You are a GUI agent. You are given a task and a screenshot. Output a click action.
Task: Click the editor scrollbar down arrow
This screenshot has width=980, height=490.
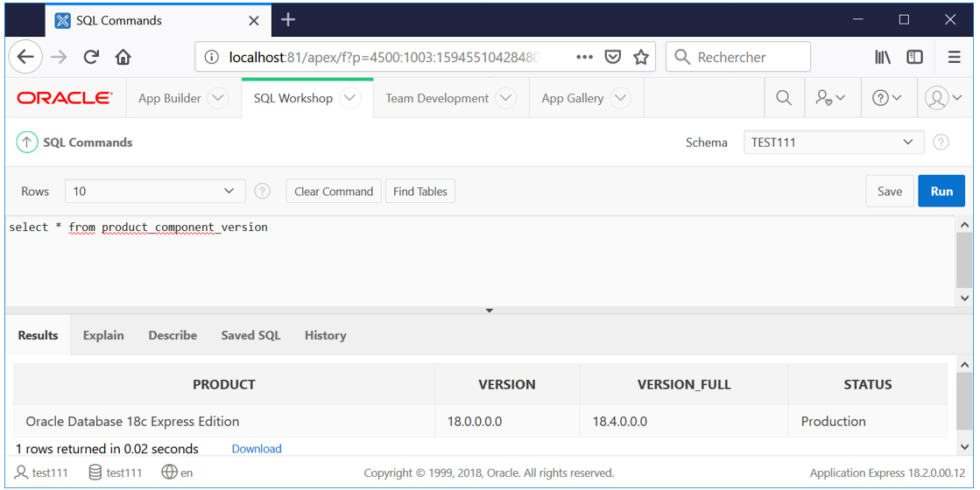964,298
